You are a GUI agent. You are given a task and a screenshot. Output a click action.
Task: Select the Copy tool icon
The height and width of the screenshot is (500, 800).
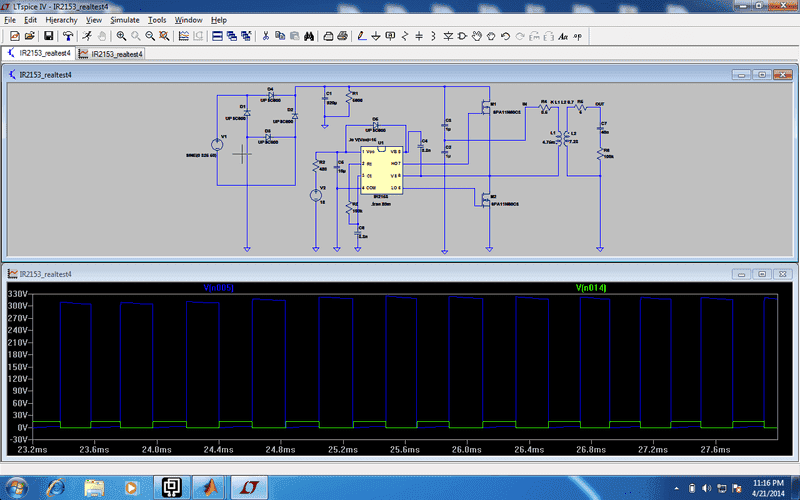280,36
